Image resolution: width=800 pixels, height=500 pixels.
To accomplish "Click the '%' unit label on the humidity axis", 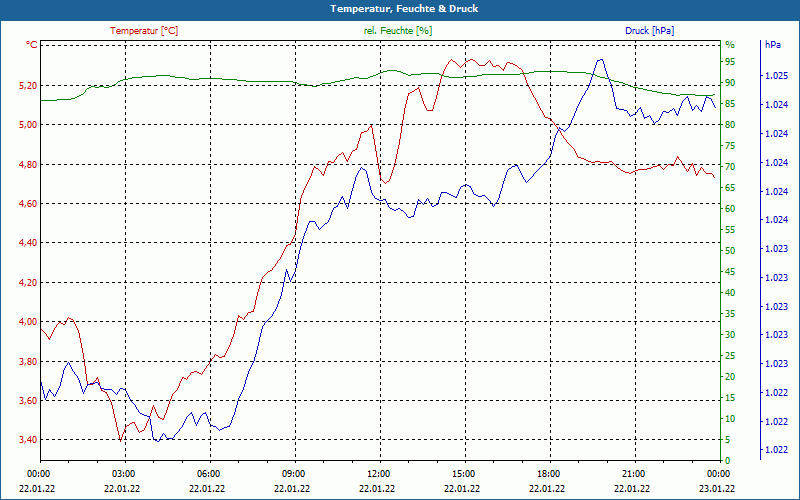I will (x=730, y=45).
